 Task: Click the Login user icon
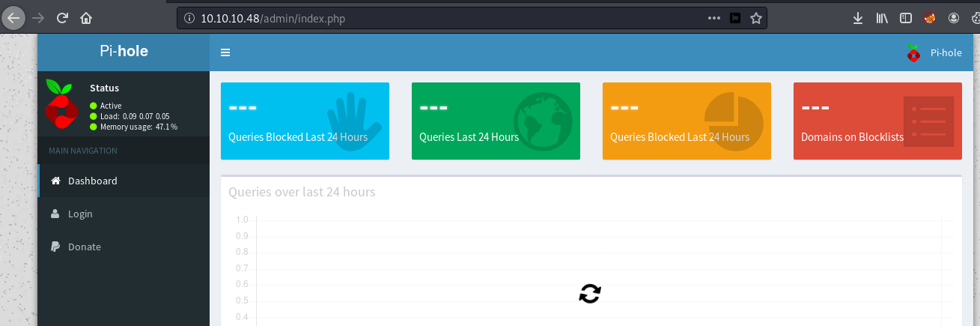pyautogui.click(x=55, y=214)
